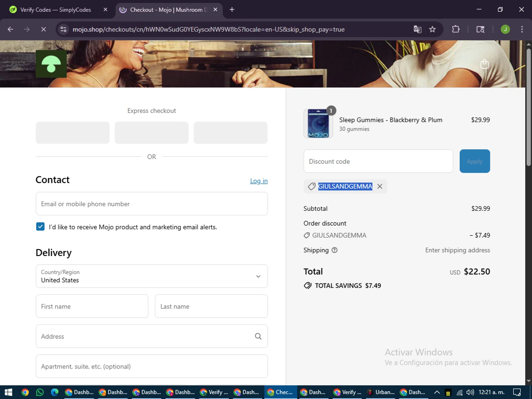Click the page vertical scrollbar thumb
Viewport: 532px width, 399px height.
(x=528, y=106)
